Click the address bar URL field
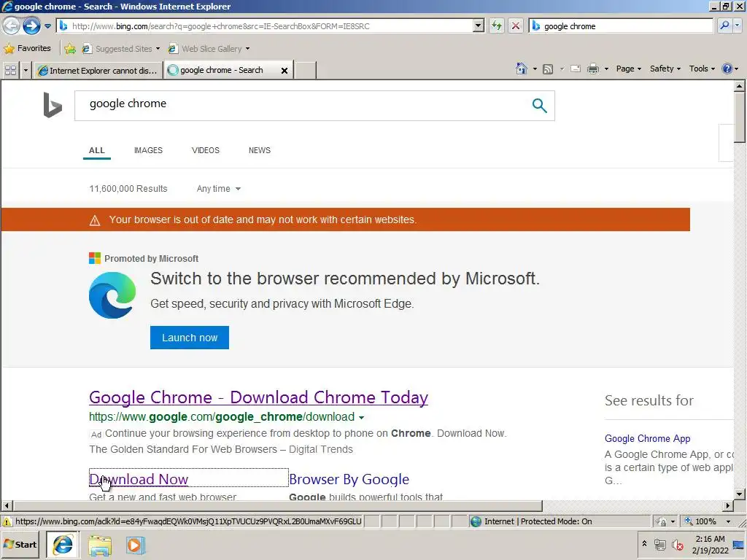The image size is (747, 560). (266, 26)
